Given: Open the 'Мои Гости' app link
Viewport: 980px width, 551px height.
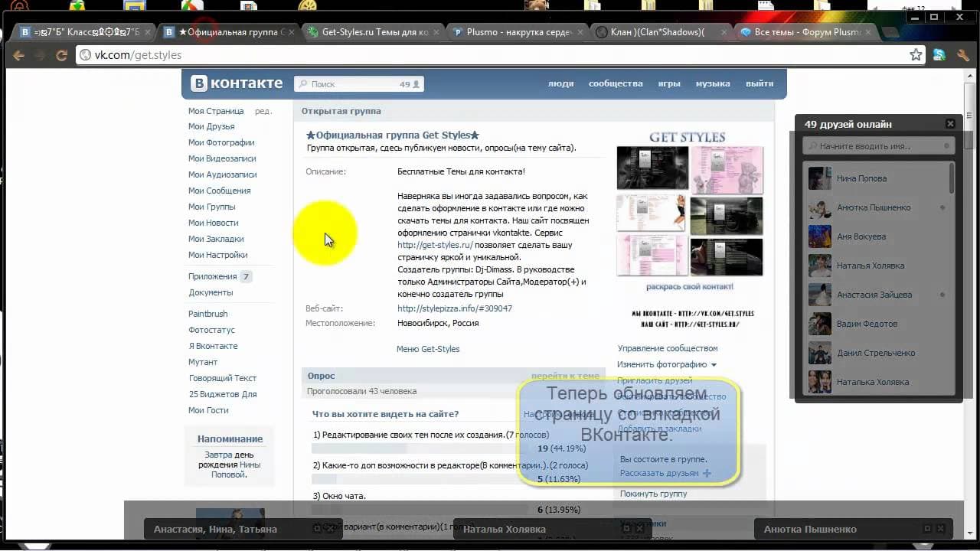Looking at the screenshot, I should (x=208, y=410).
